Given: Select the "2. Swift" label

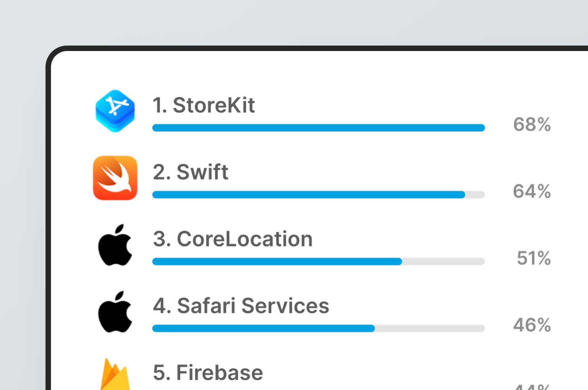Looking at the screenshot, I should (x=191, y=172).
